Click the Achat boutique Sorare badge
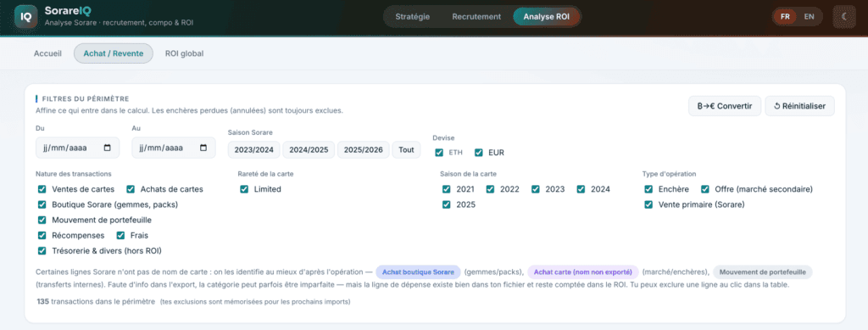Image resolution: width=868 pixels, height=330 pixels. 418,271
